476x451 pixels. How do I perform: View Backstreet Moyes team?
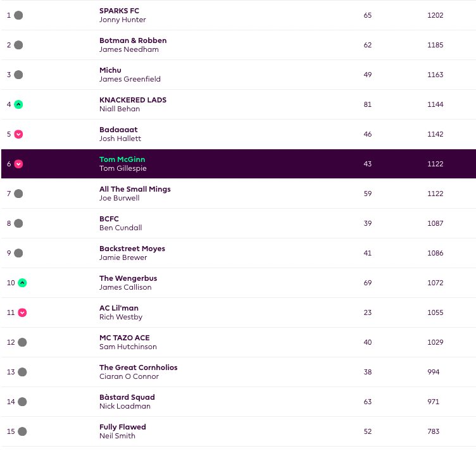132,249
